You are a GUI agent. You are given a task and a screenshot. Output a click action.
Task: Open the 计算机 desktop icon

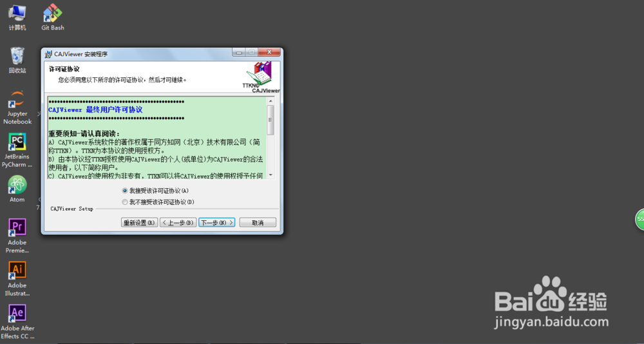[x=17, y=17]
